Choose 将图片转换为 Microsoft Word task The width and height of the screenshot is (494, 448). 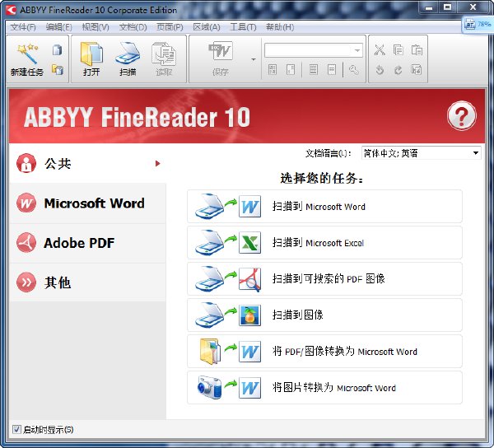click(324, 388)
